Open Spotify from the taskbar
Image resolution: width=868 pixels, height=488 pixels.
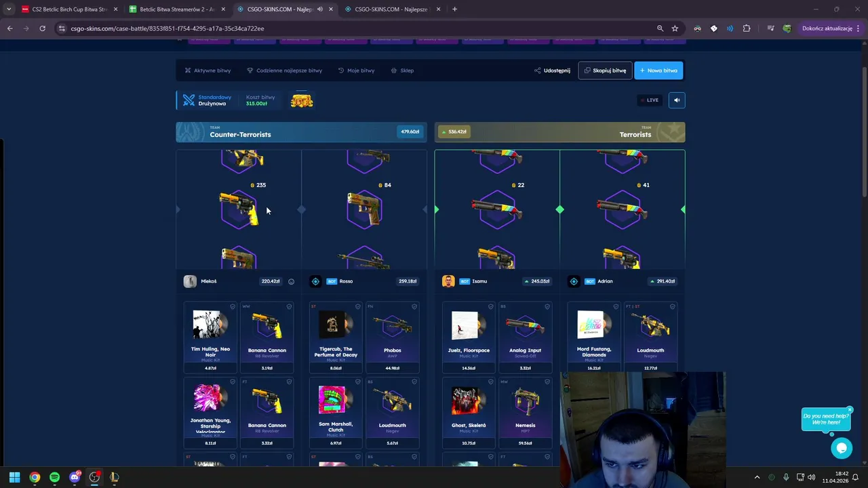(54, 477)
